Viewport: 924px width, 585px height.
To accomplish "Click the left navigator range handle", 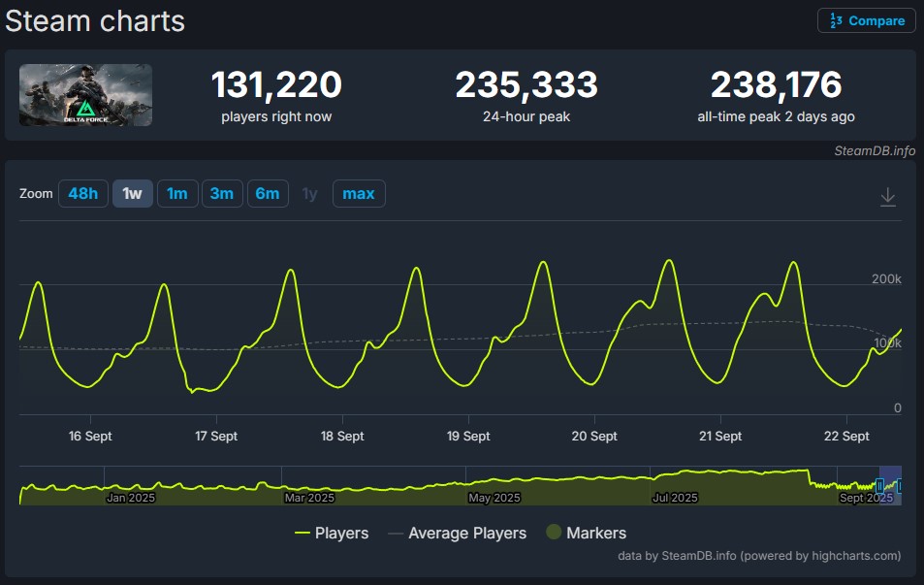I will point(880,485).
